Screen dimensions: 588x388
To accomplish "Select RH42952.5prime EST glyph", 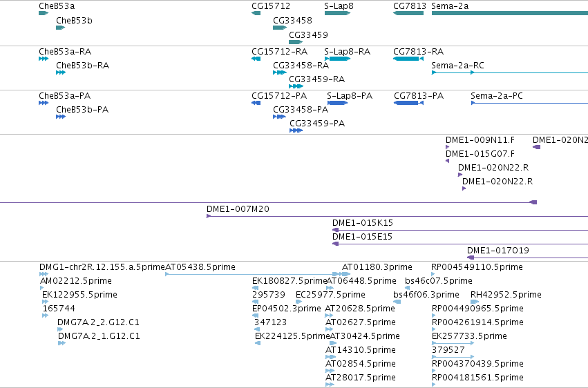I will [475, 302].
